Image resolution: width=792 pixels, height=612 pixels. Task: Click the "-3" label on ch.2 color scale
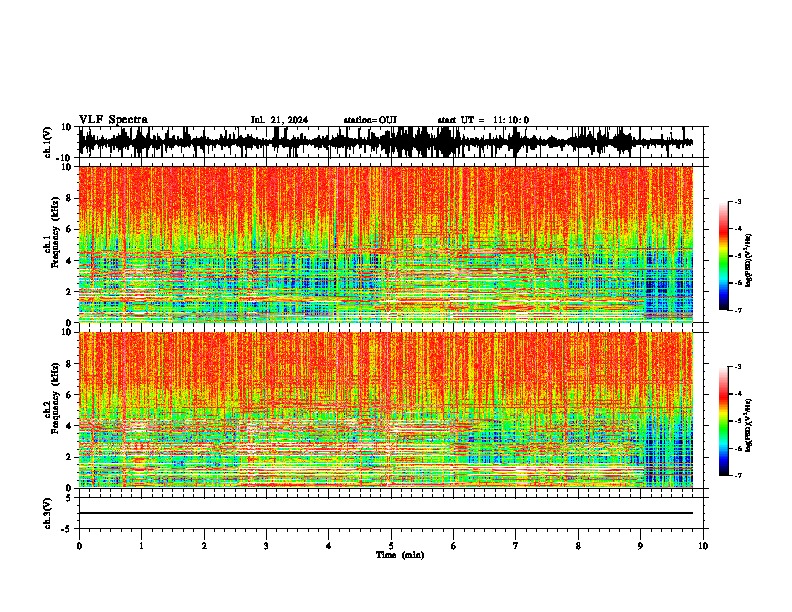(x=738, y=367)
